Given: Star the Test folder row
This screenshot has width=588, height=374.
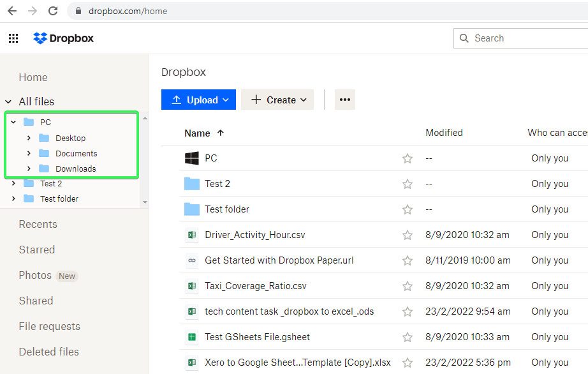Looking at the screenshot, I should tap(408, 209).
